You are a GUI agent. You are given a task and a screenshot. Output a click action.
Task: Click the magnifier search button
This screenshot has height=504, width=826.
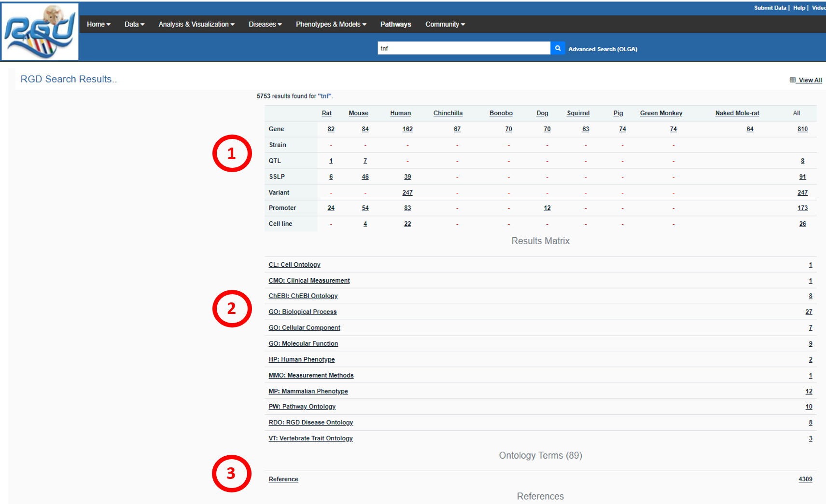(x=558, y=48)
